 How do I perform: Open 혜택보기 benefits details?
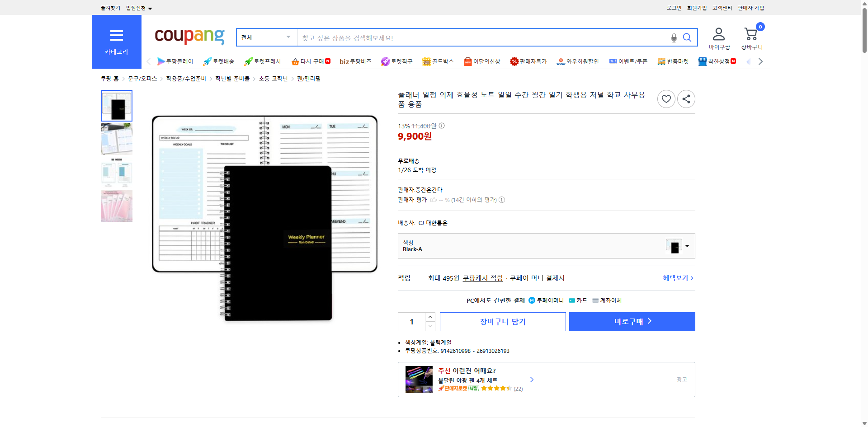pyautogui.click(x=676, y=278)
